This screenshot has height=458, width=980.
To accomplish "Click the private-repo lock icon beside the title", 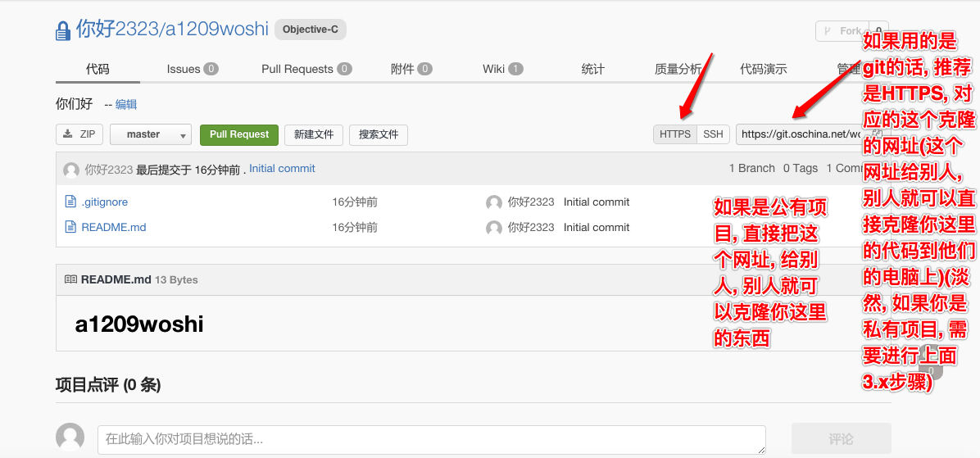I will [63, 30].
